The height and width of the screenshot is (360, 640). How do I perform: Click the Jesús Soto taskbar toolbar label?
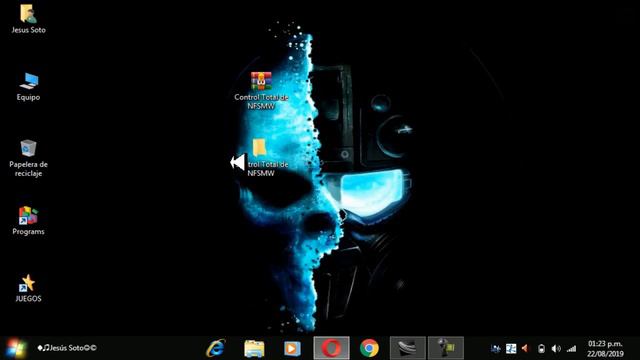tap(67, 348)
